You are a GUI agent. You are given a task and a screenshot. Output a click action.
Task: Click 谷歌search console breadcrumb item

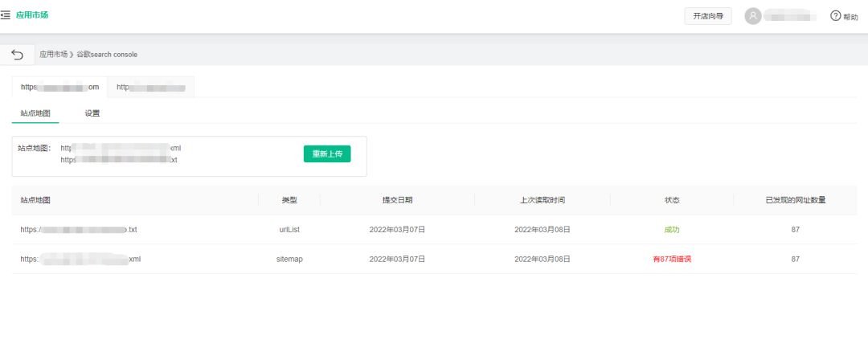(107, 55)
